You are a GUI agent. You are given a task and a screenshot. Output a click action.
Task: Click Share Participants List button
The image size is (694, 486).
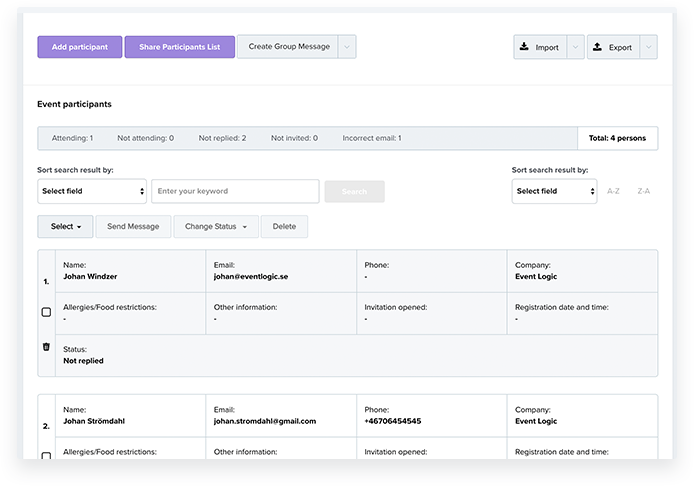pyautogui.click(x=180, y=47)
